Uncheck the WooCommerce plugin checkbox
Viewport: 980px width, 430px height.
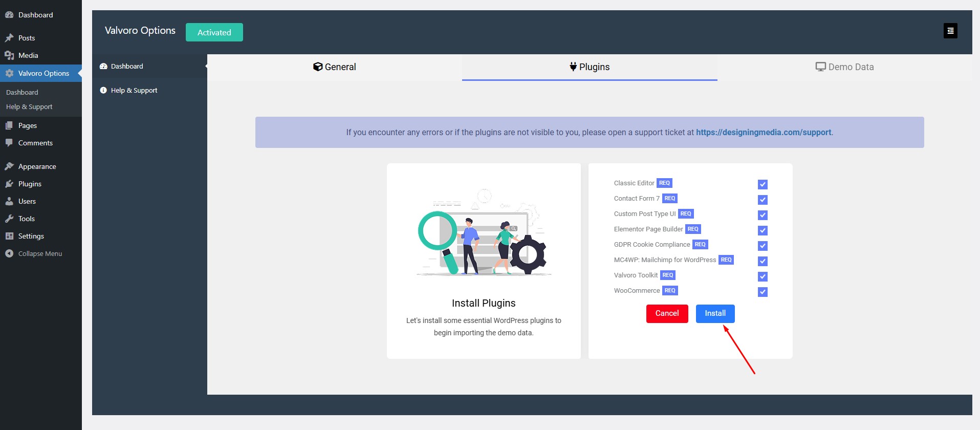(x=763, y=292)
